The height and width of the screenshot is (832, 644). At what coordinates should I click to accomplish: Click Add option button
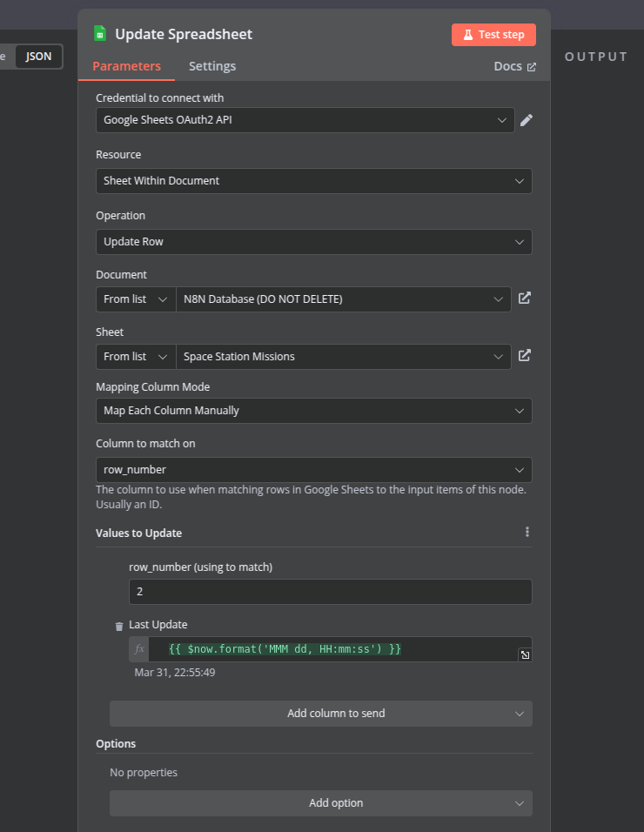point(321,802)
